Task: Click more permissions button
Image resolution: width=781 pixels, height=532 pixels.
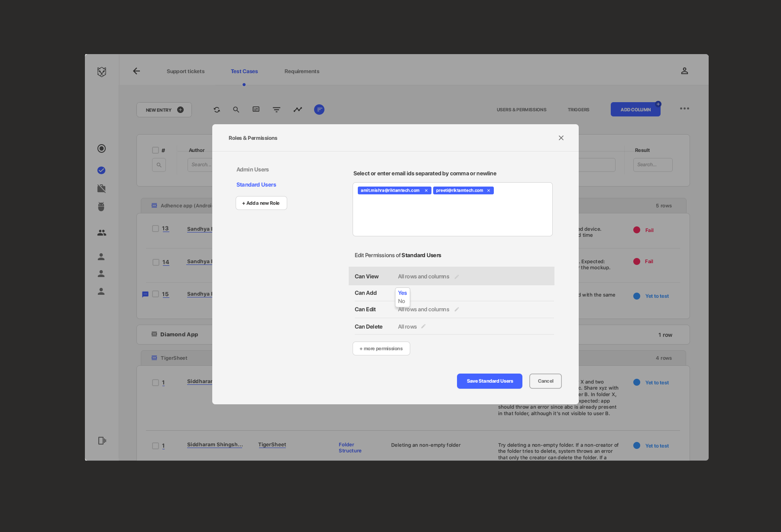Action: [381, 348]
